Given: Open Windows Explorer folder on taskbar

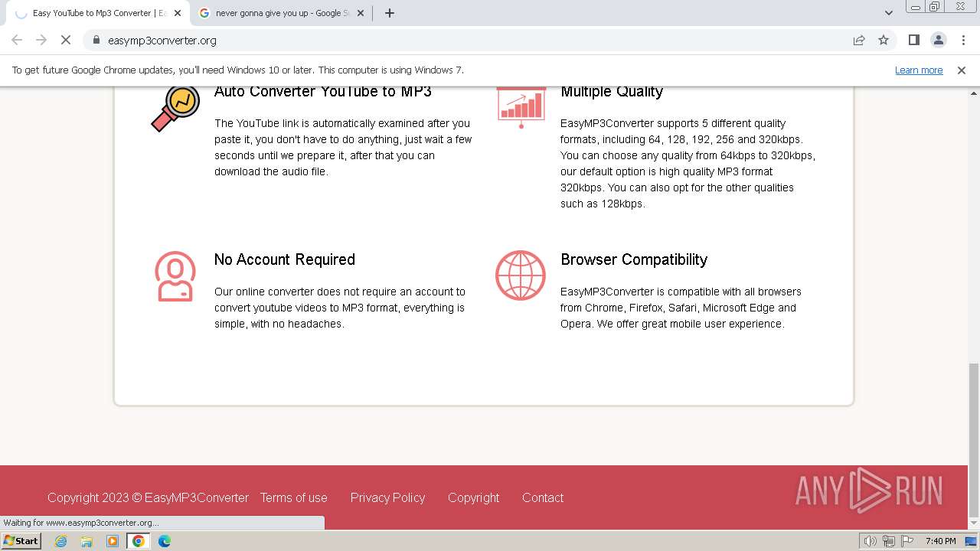Looking at the screenshot, I should [x=87, y=541].
